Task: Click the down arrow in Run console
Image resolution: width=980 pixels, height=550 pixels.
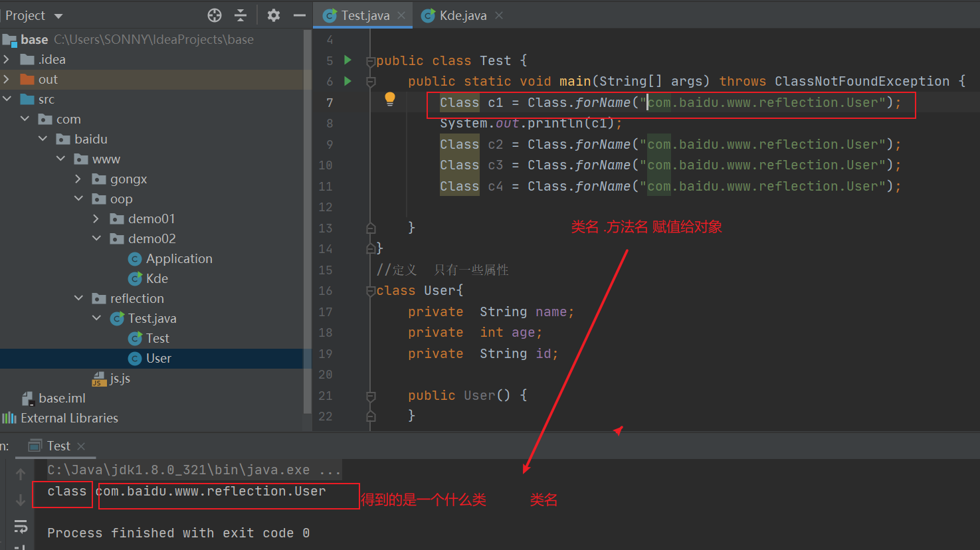Action: pyautogui.click(x=21, y=500)
